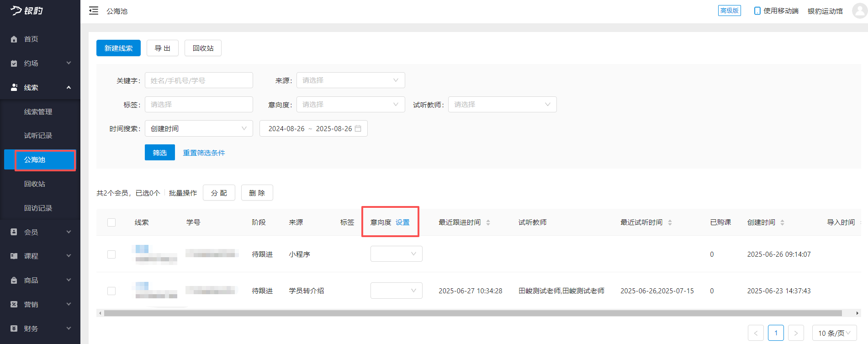Click the top 回收站 button

click(203, 48)
